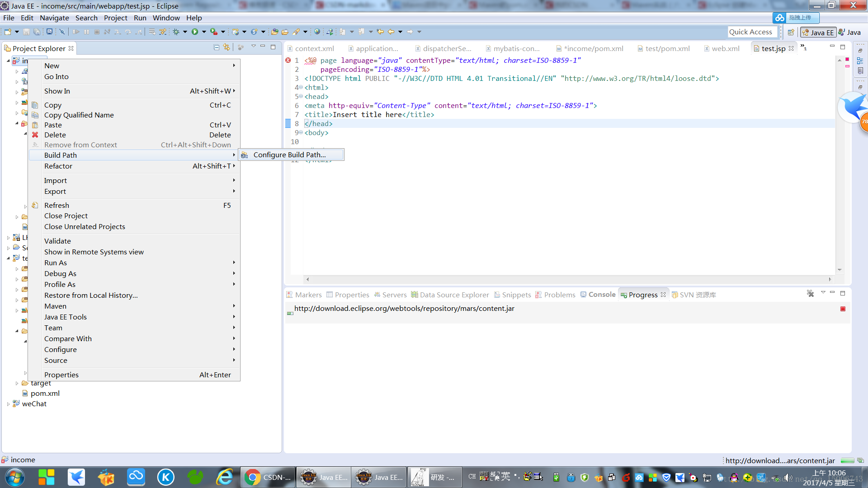The height and width of the screenshot is (488, 868).
Task: Open the Servers view tab
Action: [391, 295]
